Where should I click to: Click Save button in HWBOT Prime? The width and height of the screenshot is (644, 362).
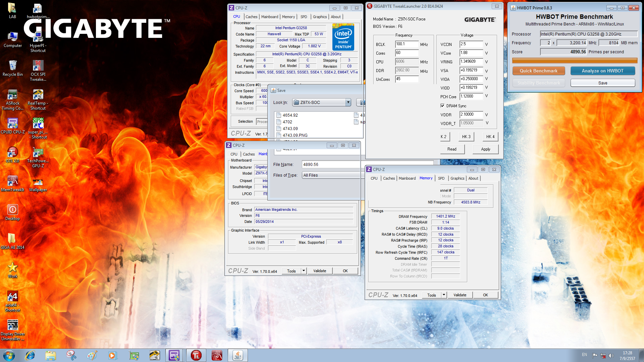pos(603,83)
